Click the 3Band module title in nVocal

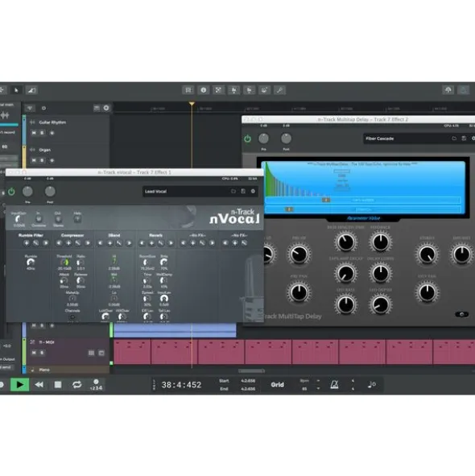point(114,235)
